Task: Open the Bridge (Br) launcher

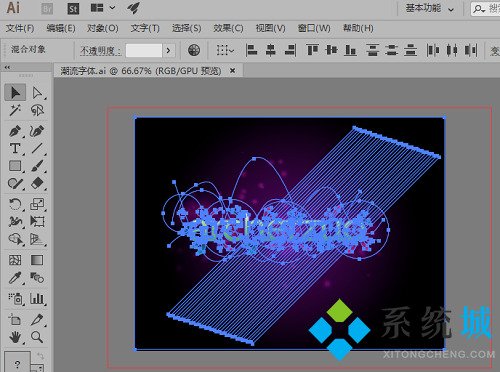Action: 47,9
